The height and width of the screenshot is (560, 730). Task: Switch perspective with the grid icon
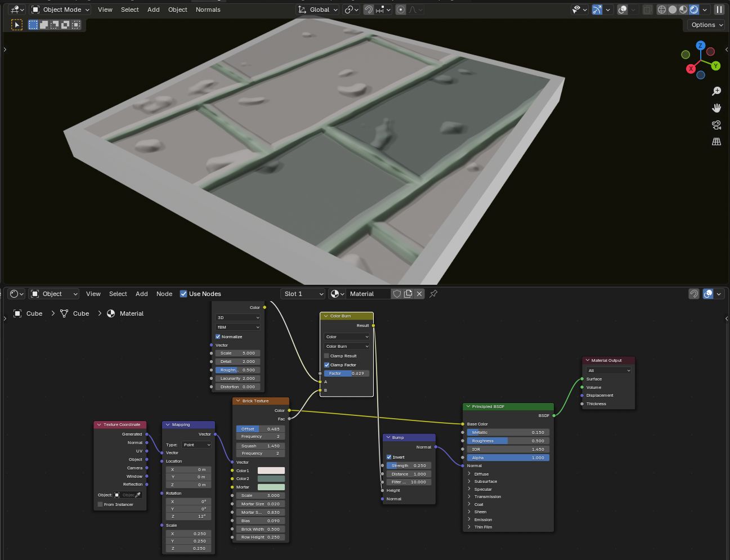point(716,142)
